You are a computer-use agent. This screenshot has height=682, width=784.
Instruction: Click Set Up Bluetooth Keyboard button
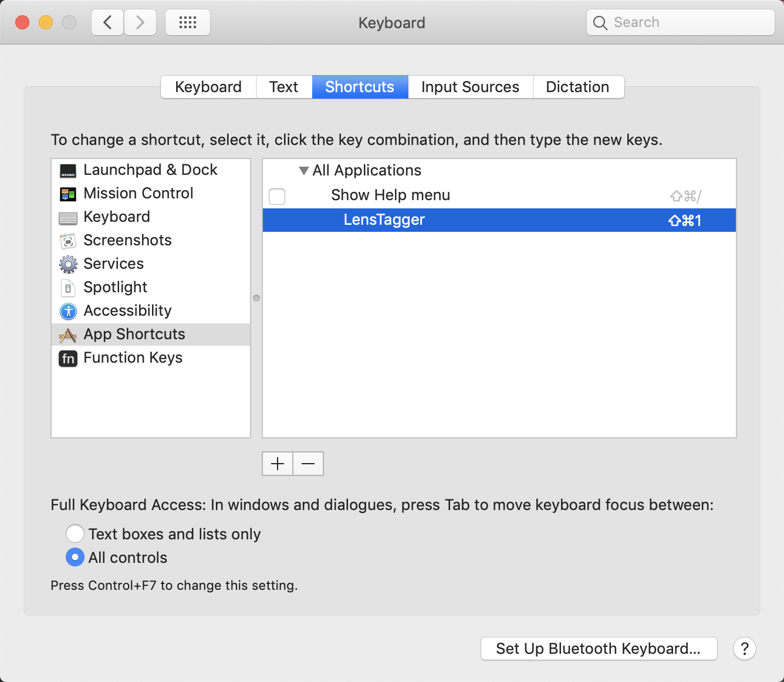(x=599, y=649)
